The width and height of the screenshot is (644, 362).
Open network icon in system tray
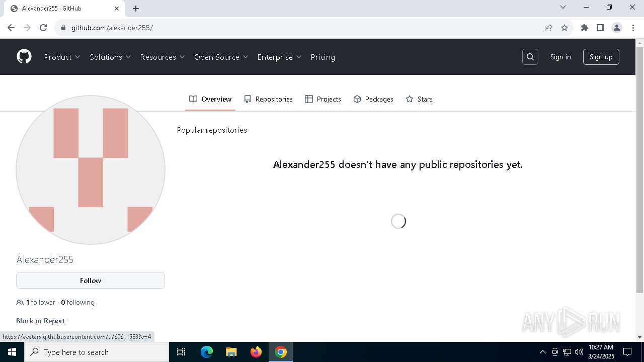pos(567,352)
